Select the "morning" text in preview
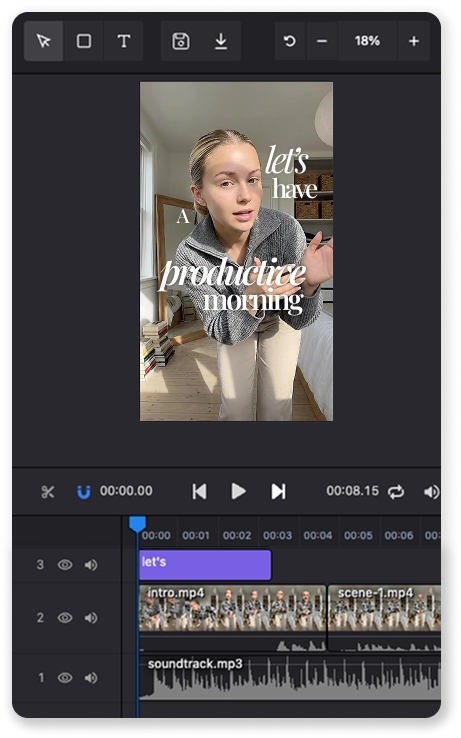 point(253,301)
